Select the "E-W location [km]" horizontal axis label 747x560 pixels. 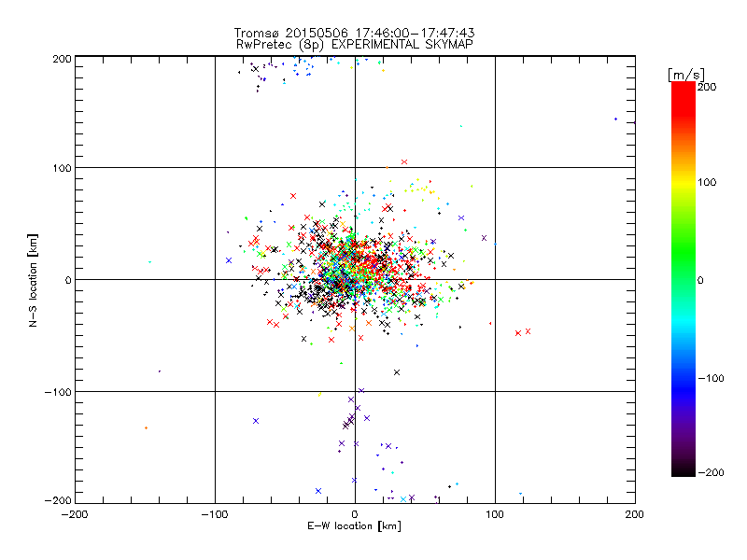pos(355,526)
